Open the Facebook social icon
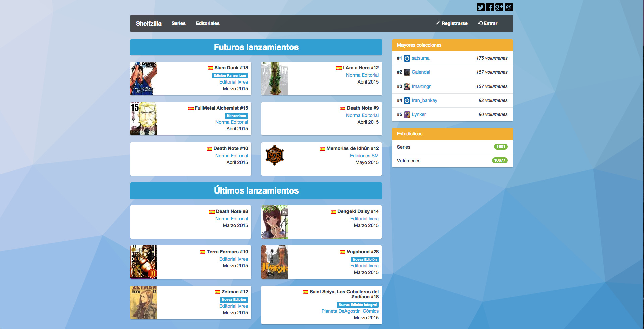The height and width of the screenshot is (329, 644). pos(490,7)
